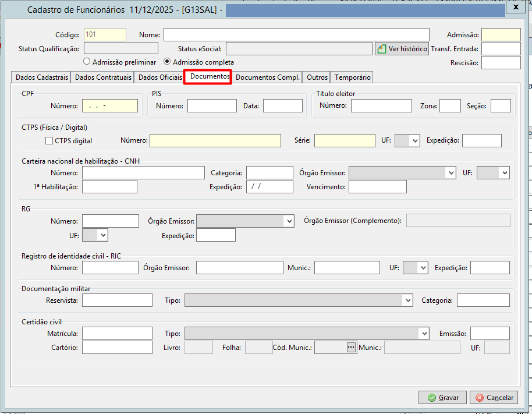532x414 pixels.
Task: Focus the RG Número field
Action: 111,221
